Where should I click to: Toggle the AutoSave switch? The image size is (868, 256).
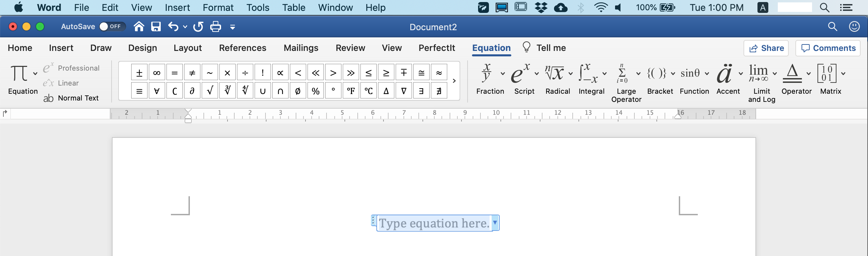pos(112,26)
